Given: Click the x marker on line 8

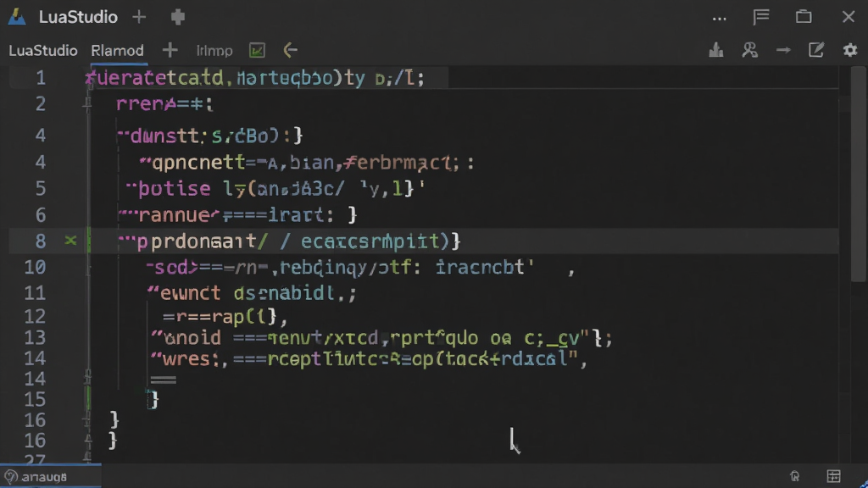Looking at the screenshot, I should point(70,241).
